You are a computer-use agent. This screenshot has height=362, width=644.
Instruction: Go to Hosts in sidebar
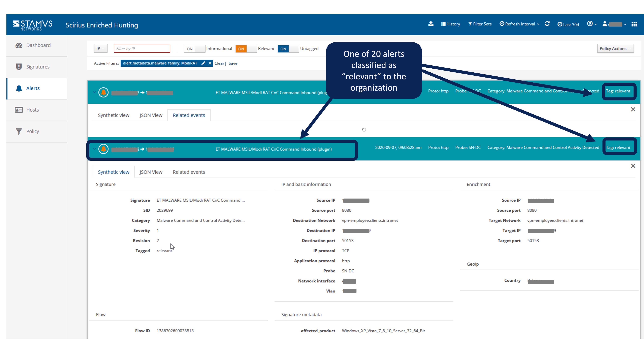pos(32,110)
